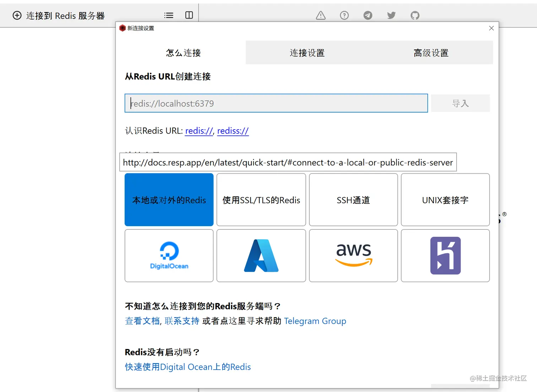Choose the AWS connection option

(x=353, y=256)
